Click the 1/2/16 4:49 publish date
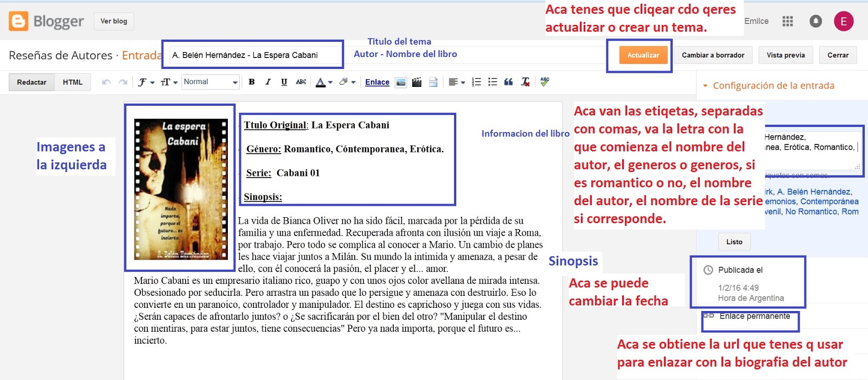868x380 pixels. tap(738, 288)
